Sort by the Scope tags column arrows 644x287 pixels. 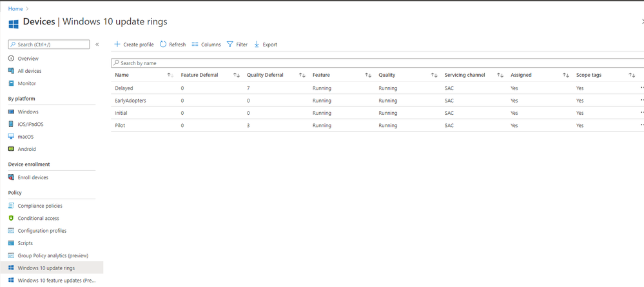[x=632, y=75]
